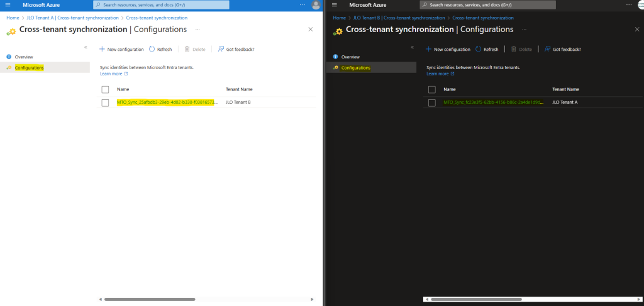
Task: Click Cross-tenant synchronization breadcrumb in Tenant B portal
Action: point(483,18)
